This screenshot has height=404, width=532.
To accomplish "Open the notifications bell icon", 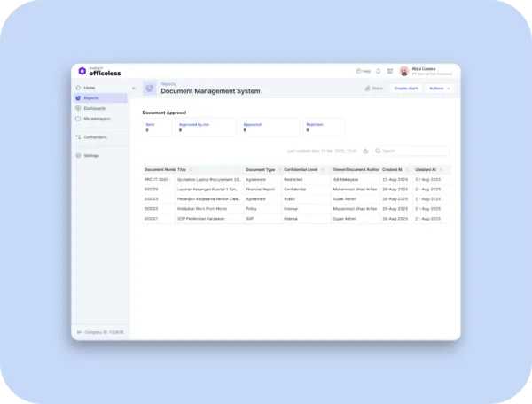I will 379,71.
